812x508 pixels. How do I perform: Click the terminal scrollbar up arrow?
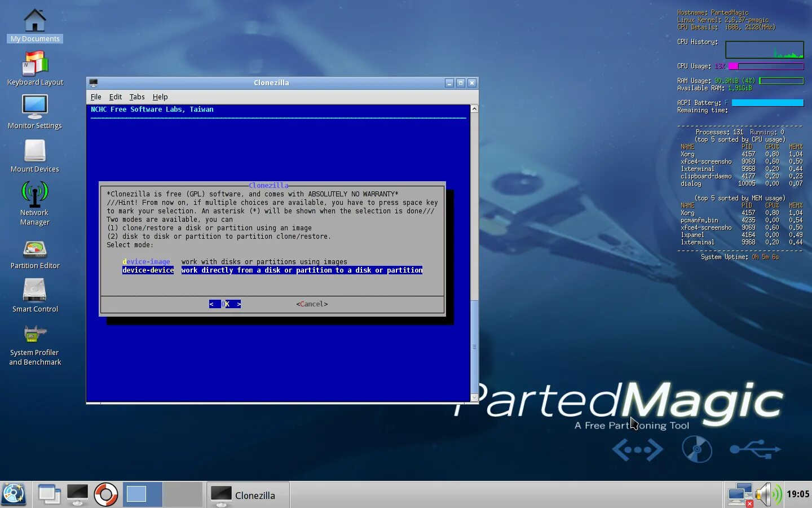click(474, 109)
